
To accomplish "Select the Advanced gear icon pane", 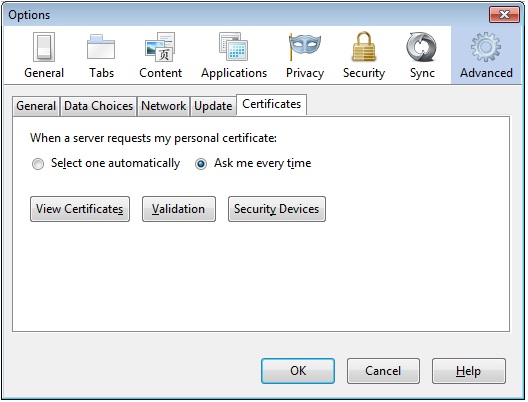I will tap(486, 56).
